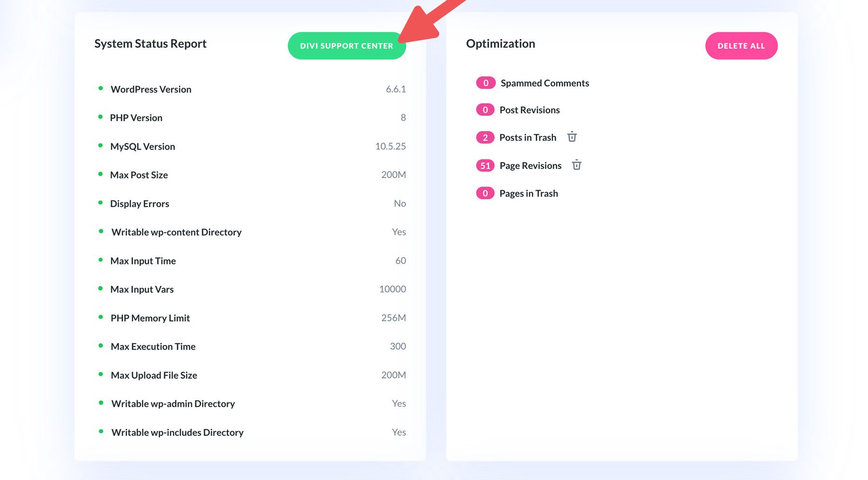Click the Pages in Trash count badge
The height and width of the screenshot is (480, 868).
pyautogui.click(x=485, y=193)
